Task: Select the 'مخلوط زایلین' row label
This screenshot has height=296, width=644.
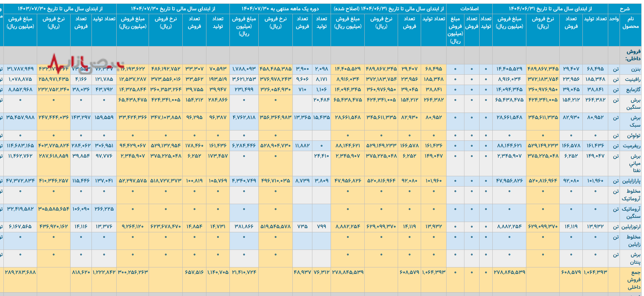Action: [633, 241]
